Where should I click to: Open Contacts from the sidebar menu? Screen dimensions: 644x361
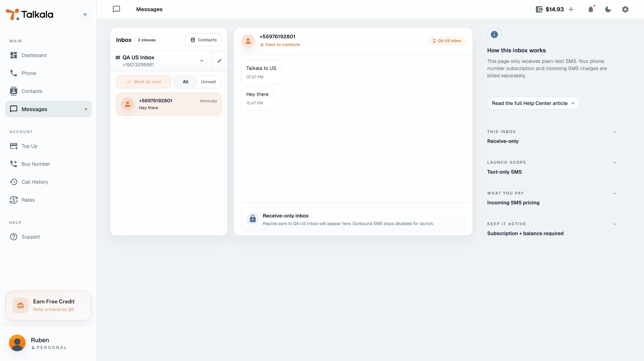tap(48, 91)
